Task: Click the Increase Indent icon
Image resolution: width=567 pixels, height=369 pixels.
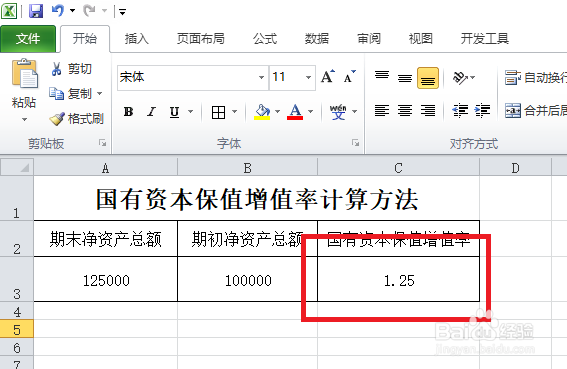Action: [483, 110]
